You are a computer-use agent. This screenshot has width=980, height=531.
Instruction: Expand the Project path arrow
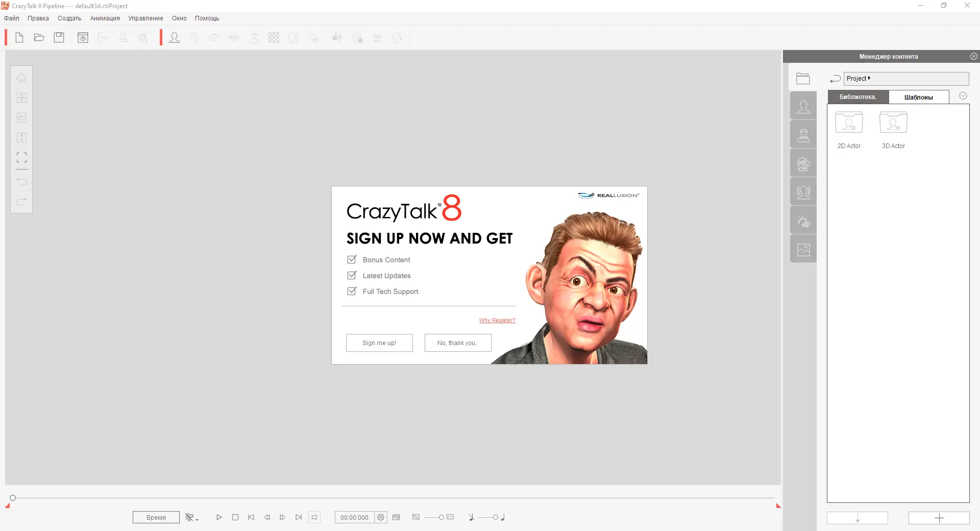[869, 78]
